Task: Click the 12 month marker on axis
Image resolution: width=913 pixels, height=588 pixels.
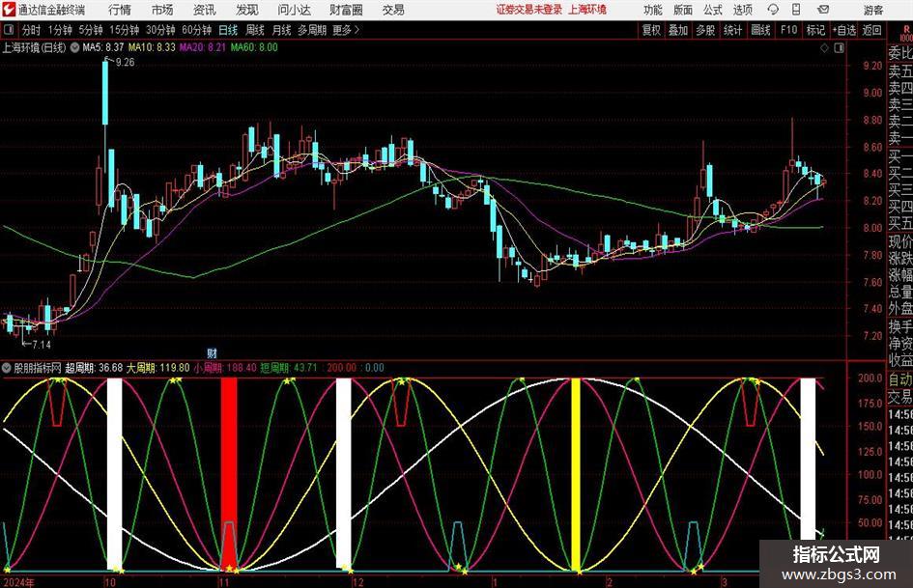Action: pyautogui.click(x=357, y=582)
